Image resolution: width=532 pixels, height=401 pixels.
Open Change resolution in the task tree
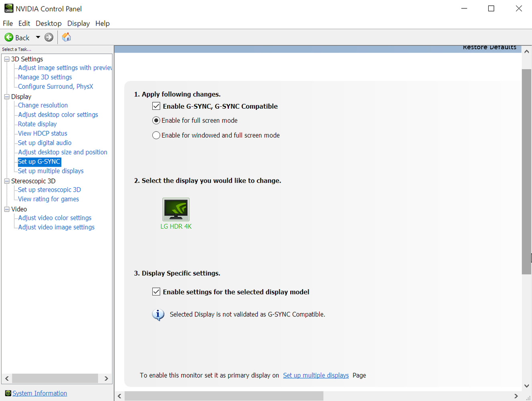[x=43, y=105]
